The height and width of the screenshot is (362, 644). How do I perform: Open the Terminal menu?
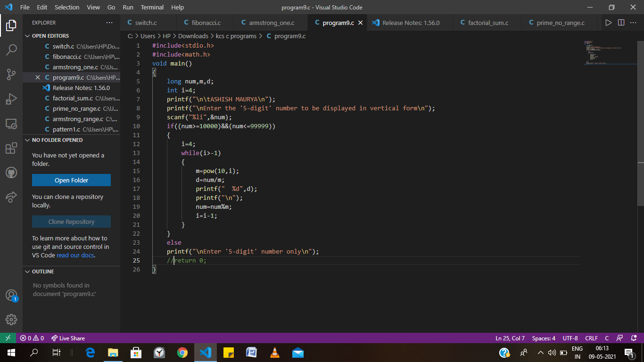(152, 7)
